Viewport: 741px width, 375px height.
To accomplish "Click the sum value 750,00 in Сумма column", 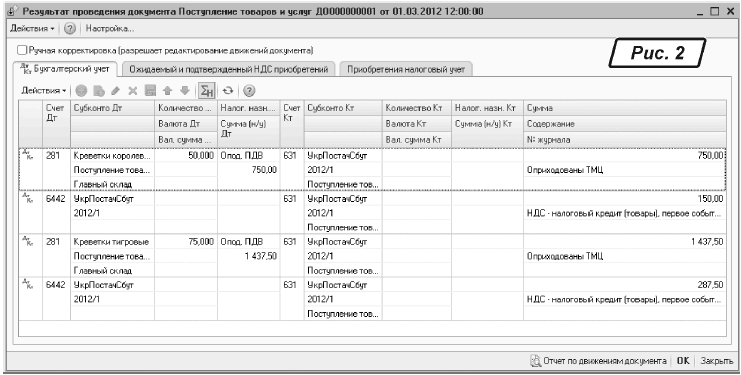I will coord(710,155).
